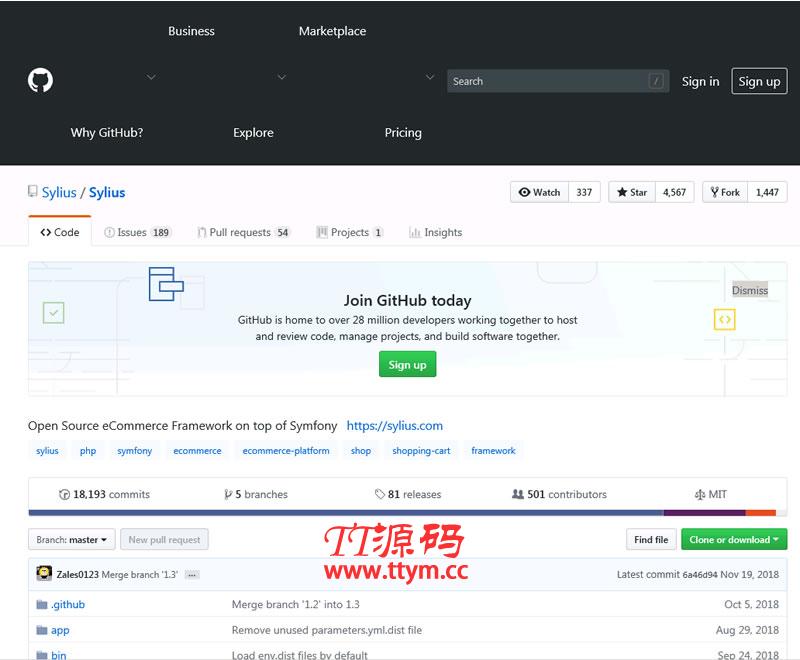800x660 pixels.
Task: Click the commits history icon
Action: point(64,494)
